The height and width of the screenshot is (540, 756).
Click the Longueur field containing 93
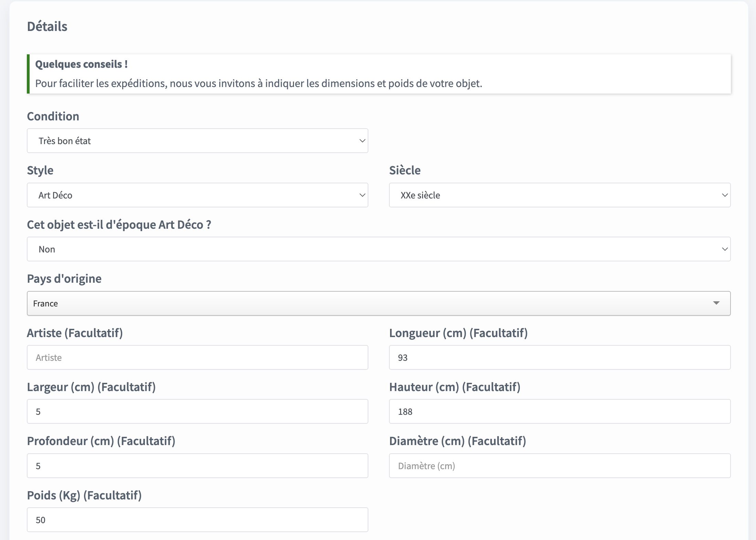tap(559, 357)
